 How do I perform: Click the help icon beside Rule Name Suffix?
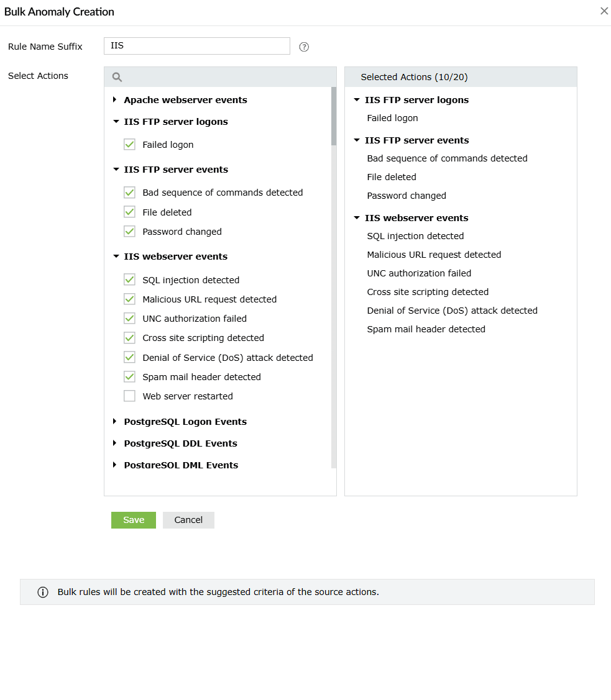pyautogui.click(x=304, y=47)
